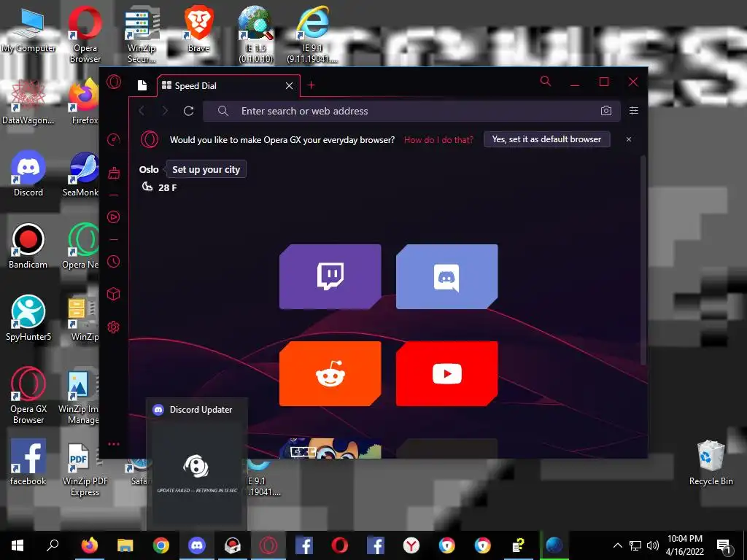Select WinZip Secure desktop shortcut

141,36
